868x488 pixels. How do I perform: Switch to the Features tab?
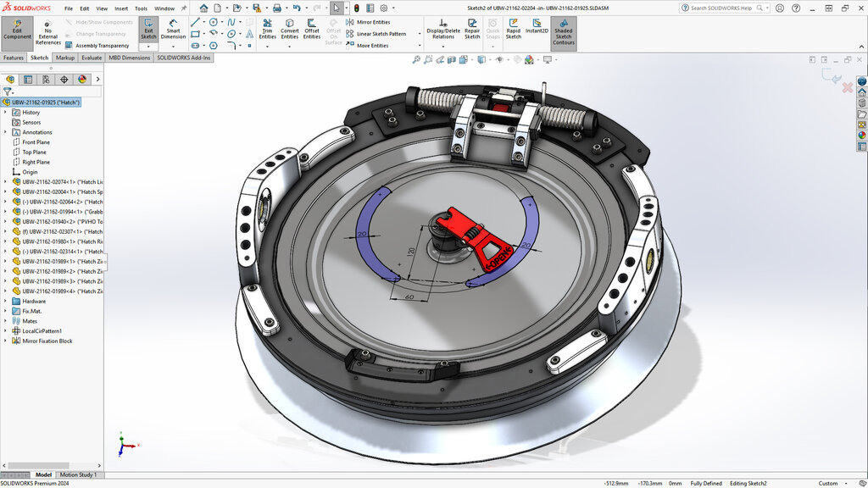point(14,58)
